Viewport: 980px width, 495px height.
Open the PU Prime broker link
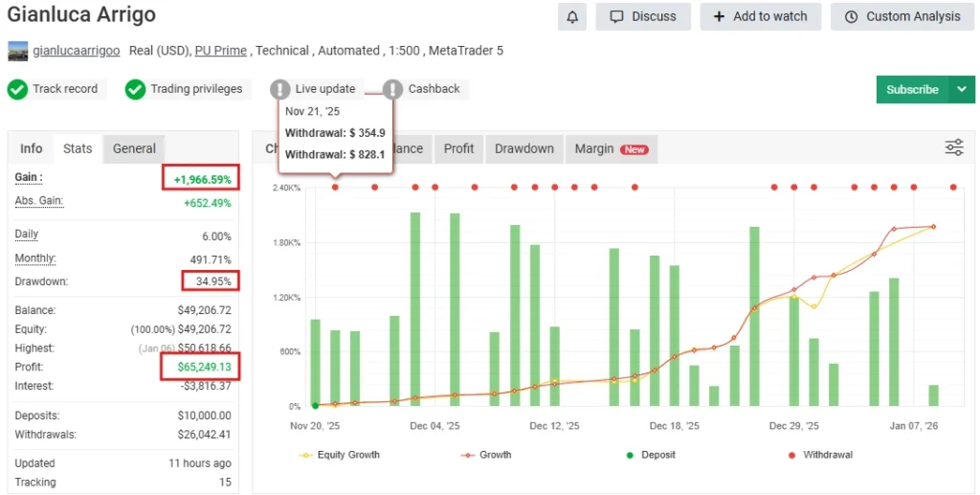(x=220, y=51)
